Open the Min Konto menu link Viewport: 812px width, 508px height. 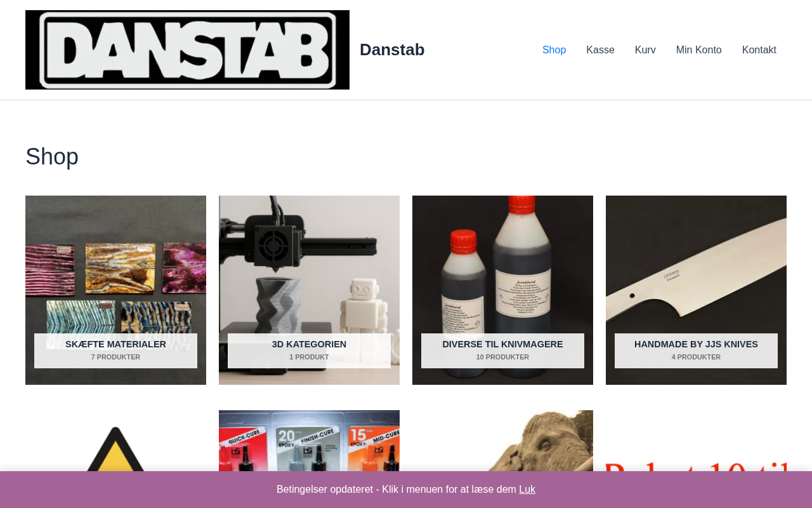coord(698,50)
